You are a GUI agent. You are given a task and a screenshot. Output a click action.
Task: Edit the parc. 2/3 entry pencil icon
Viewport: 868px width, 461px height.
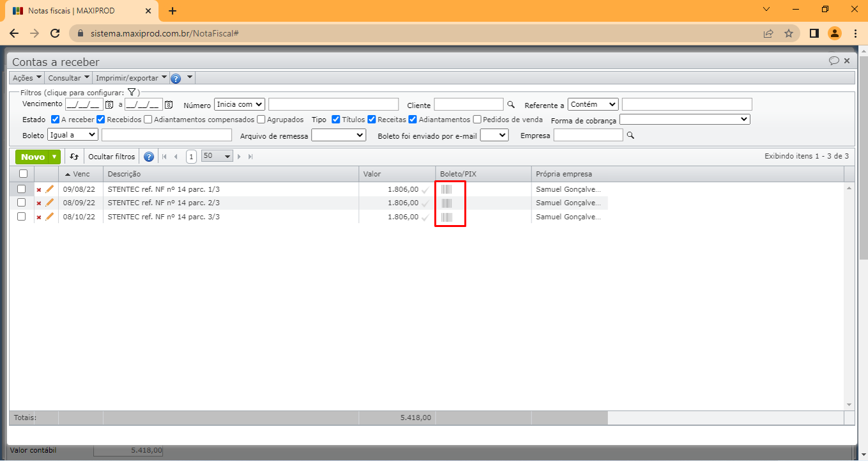pyautogui.click(x=50, y=203)
